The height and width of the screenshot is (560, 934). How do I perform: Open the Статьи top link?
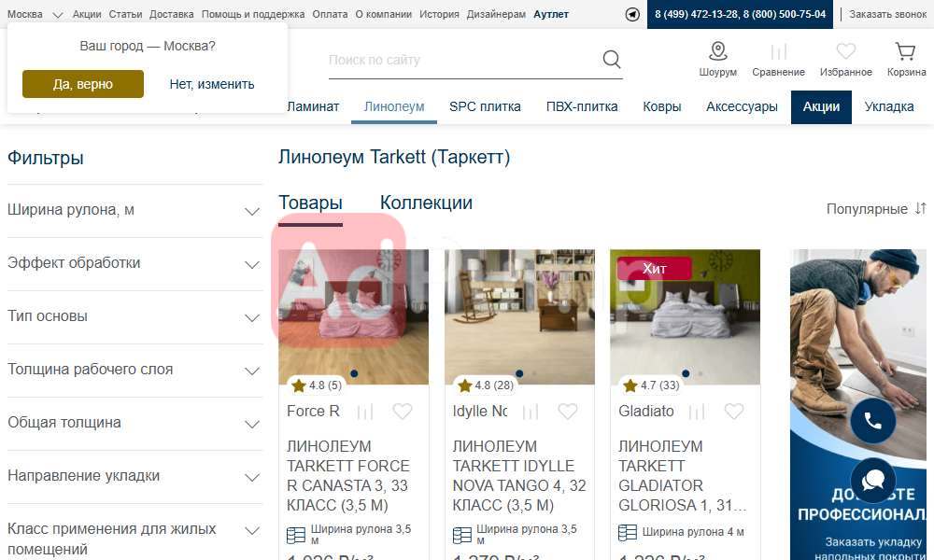pos(125,14)
